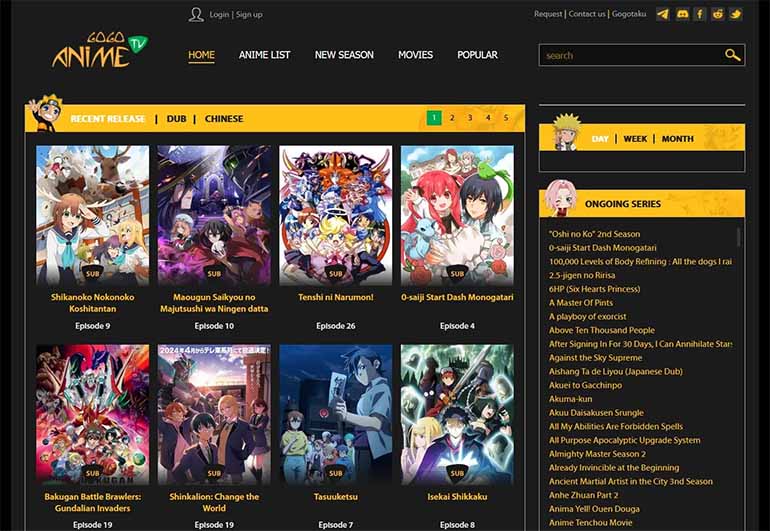
Task: Open Anime Tenchou Movie entry
Action: click(590, 523)
